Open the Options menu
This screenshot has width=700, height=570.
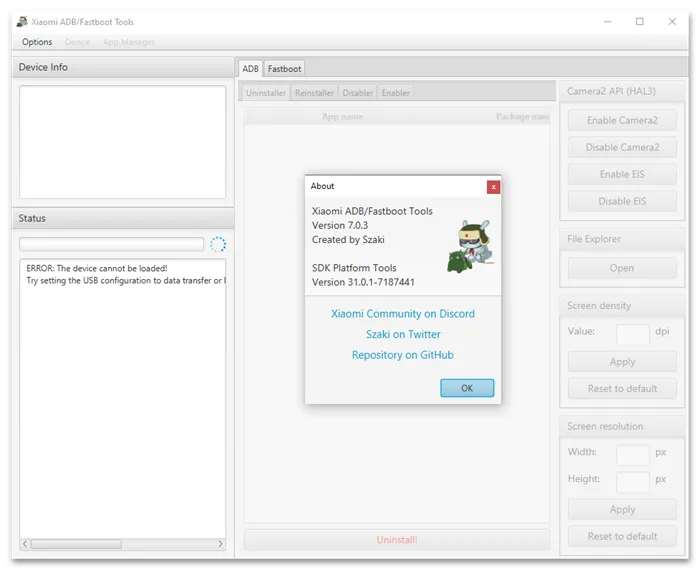click(37, 42)
